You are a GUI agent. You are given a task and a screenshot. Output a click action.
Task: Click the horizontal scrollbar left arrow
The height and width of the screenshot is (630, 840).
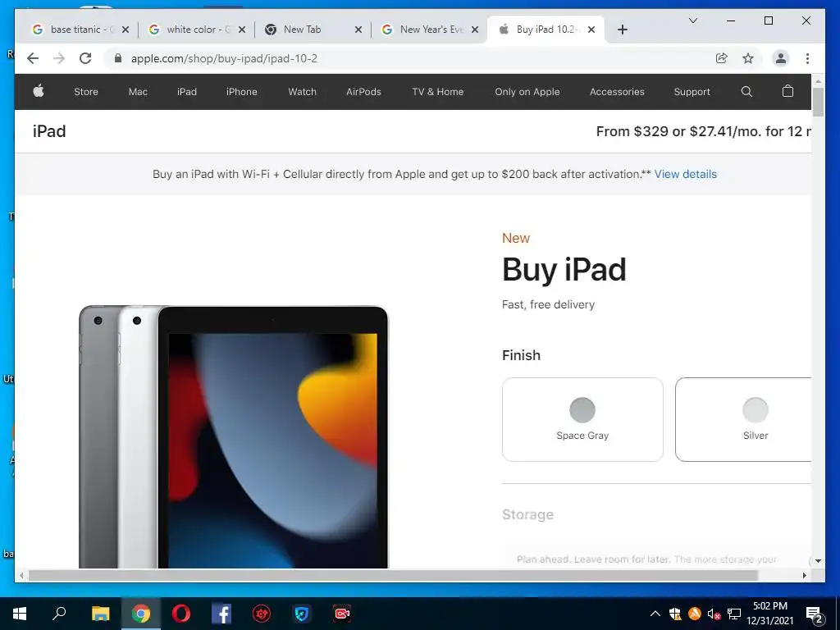21,575
